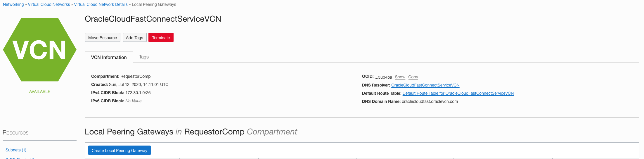Terminate the VCN using the red button

(161, 37)
